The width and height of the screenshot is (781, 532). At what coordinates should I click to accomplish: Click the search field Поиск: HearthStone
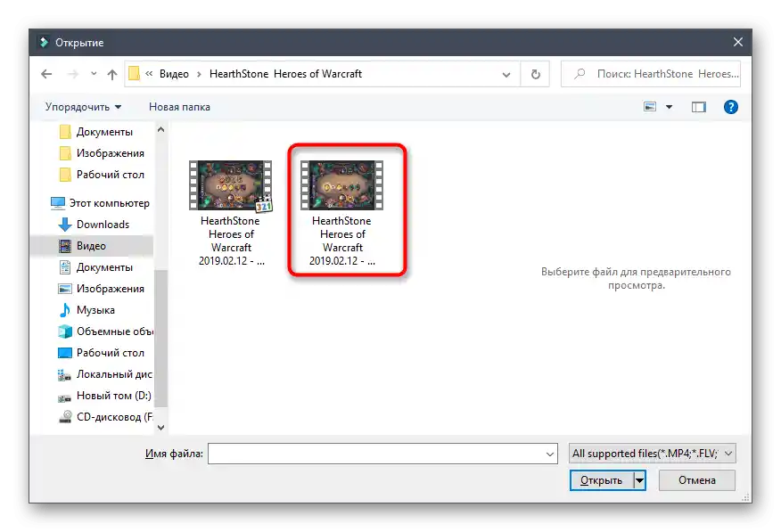(x=651, y=74)
